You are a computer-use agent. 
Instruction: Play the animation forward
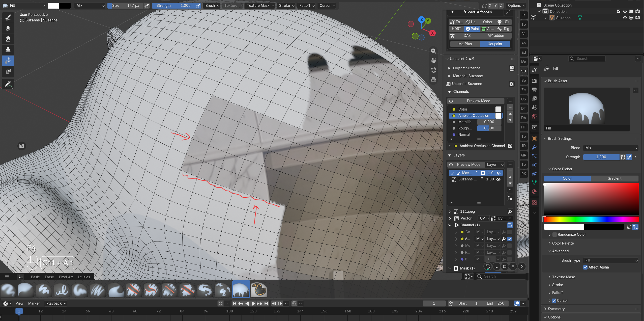pos(253,304)
